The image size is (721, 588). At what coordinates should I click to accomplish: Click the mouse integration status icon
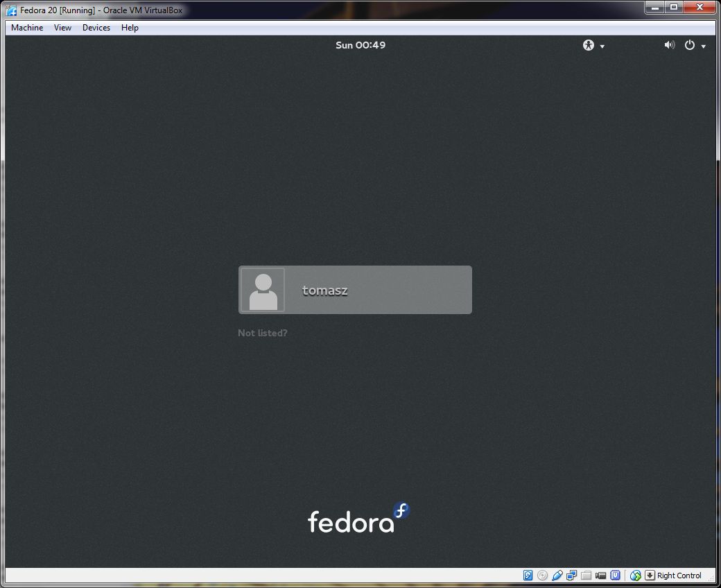[x=636, y=575]
